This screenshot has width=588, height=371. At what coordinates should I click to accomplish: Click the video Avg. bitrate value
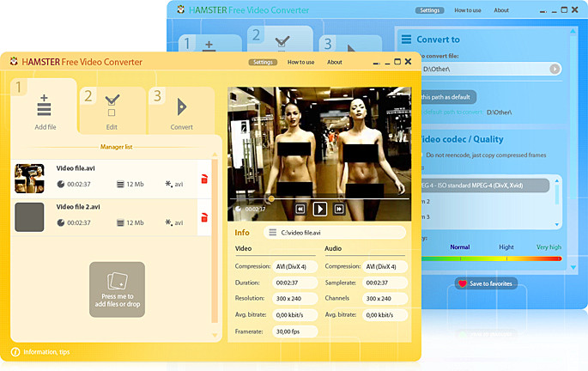point(294,315)
